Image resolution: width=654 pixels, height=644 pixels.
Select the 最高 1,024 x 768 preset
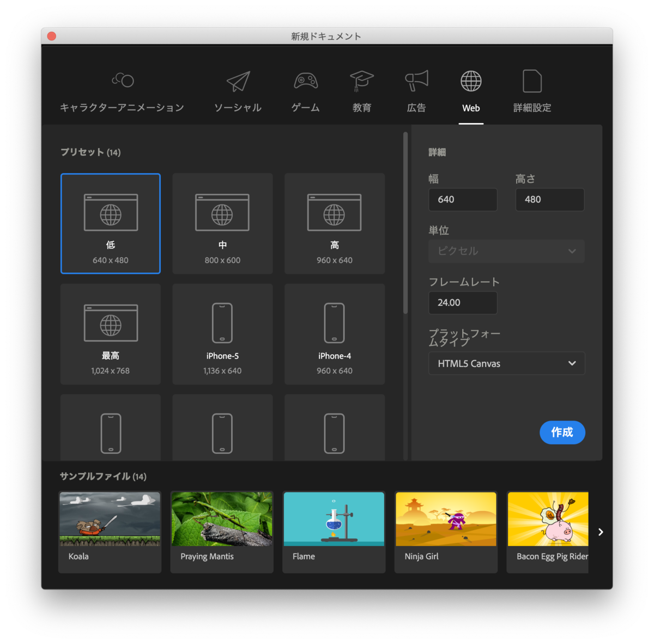[110, 334]
